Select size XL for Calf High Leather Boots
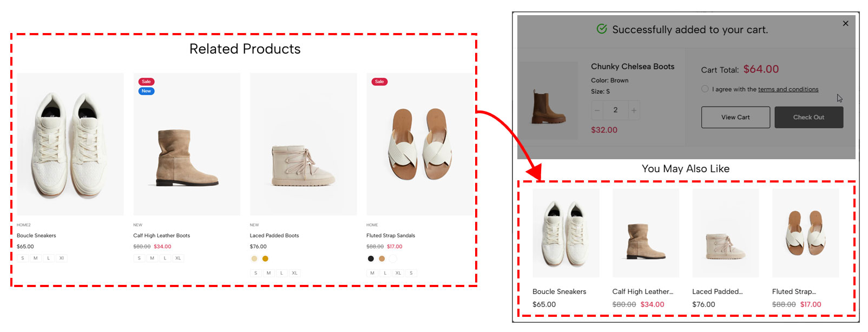Screen dimensions: 868x332 click(178, 258)
